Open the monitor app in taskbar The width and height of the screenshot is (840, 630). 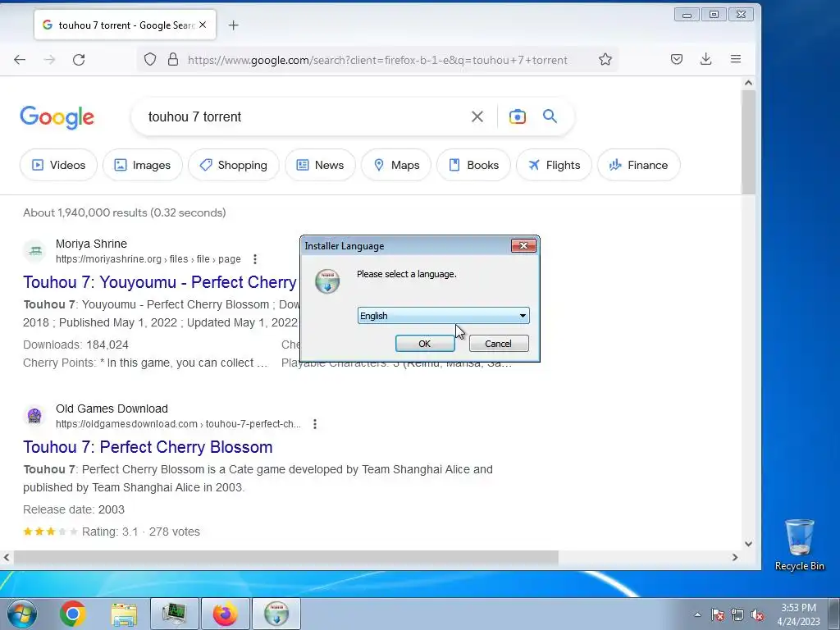tap(175, 614)
